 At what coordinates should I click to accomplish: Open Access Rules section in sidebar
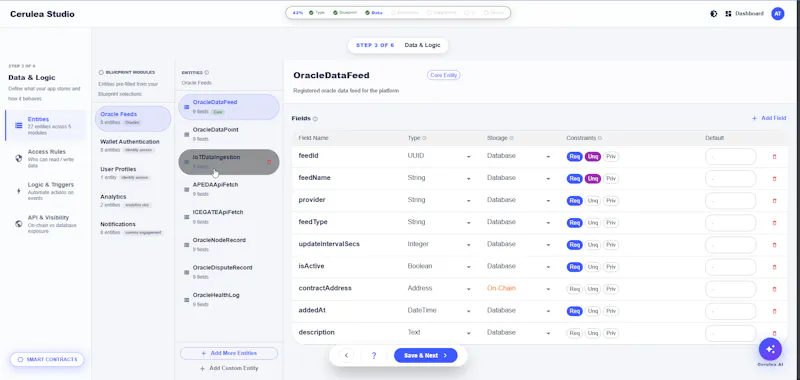tap(46, 158)
